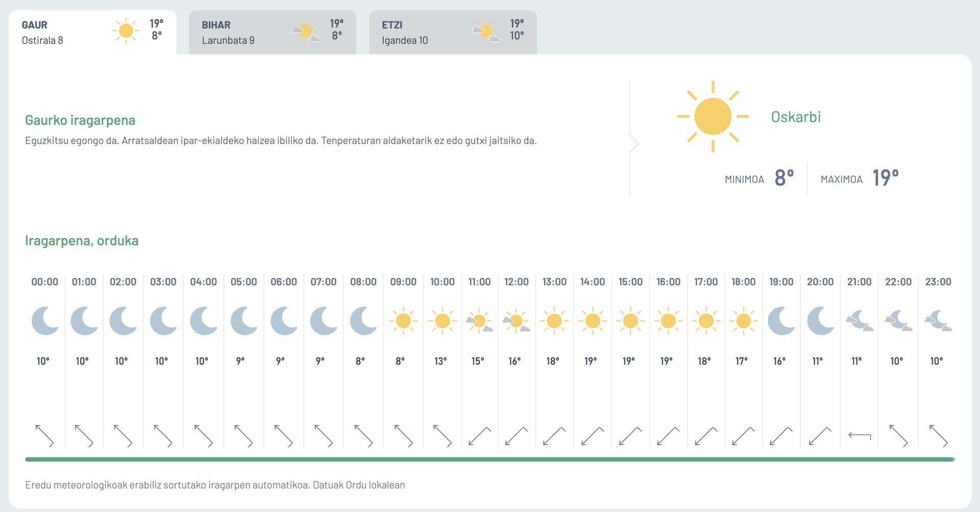Click the sun icon at 14:00
Image resolution: width=980 pixels, height=512 pixels.
(593, 321)
